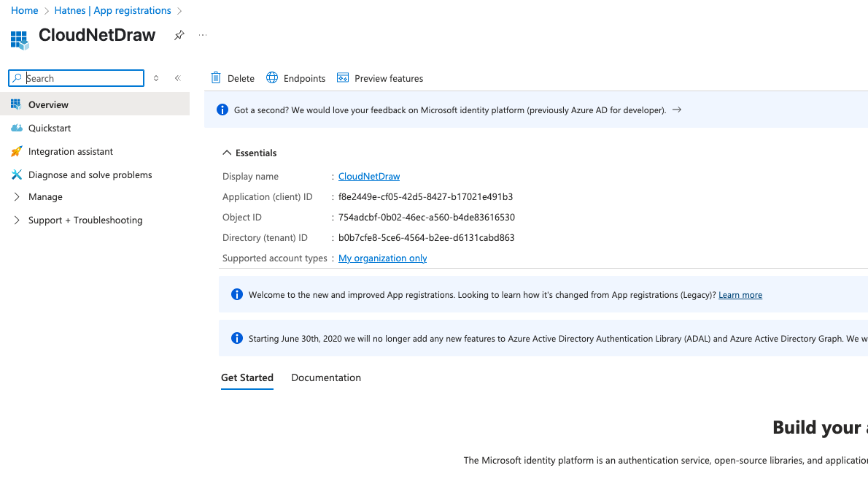
Task: Click the Integration assistant rocket icon
Action: click(x=17, y=151)
